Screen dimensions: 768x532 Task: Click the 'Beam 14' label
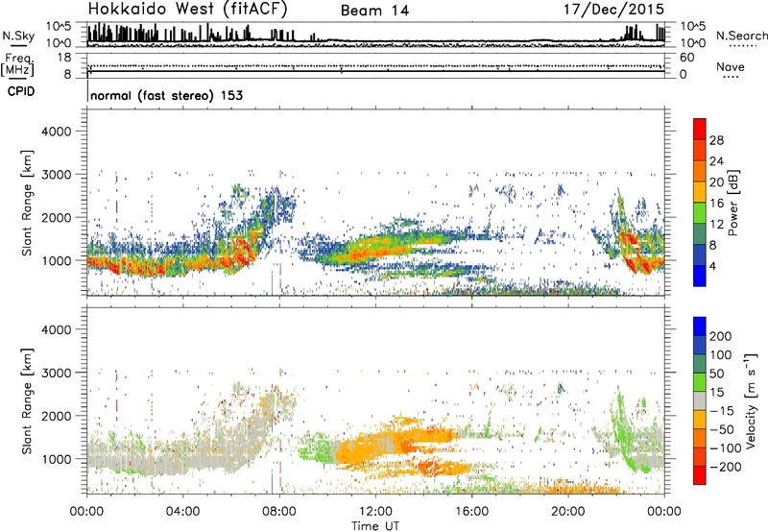[x=374, y=11]
